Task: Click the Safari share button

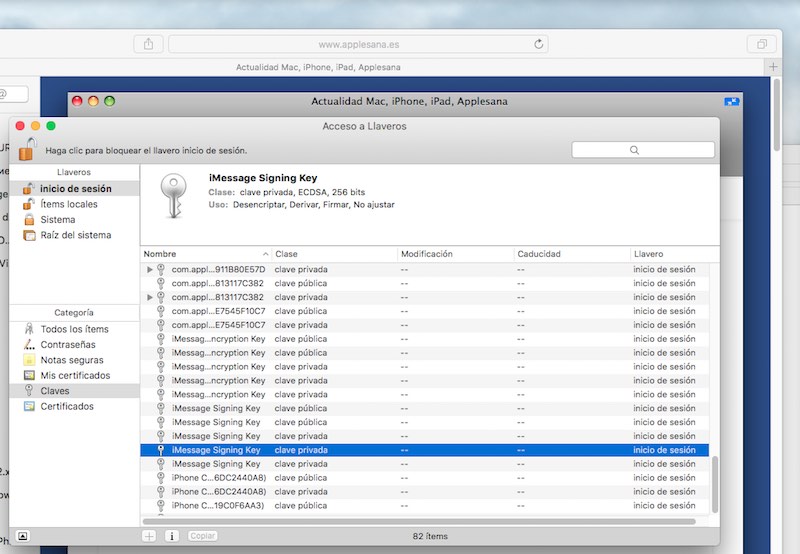Action: (x=148, y=44)
